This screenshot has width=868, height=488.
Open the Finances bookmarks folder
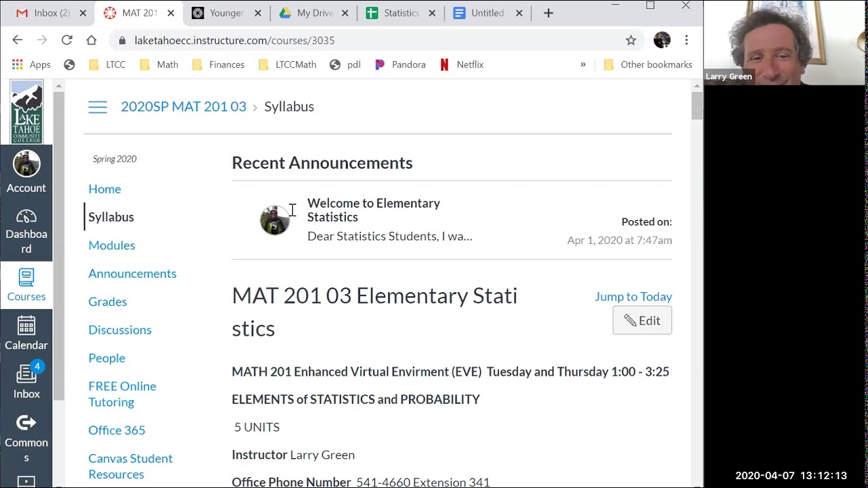(x=218, y=64)
